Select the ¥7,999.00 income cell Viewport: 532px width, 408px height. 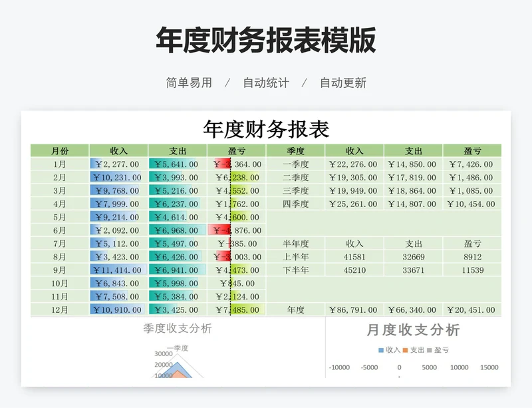tap(118, 204)
